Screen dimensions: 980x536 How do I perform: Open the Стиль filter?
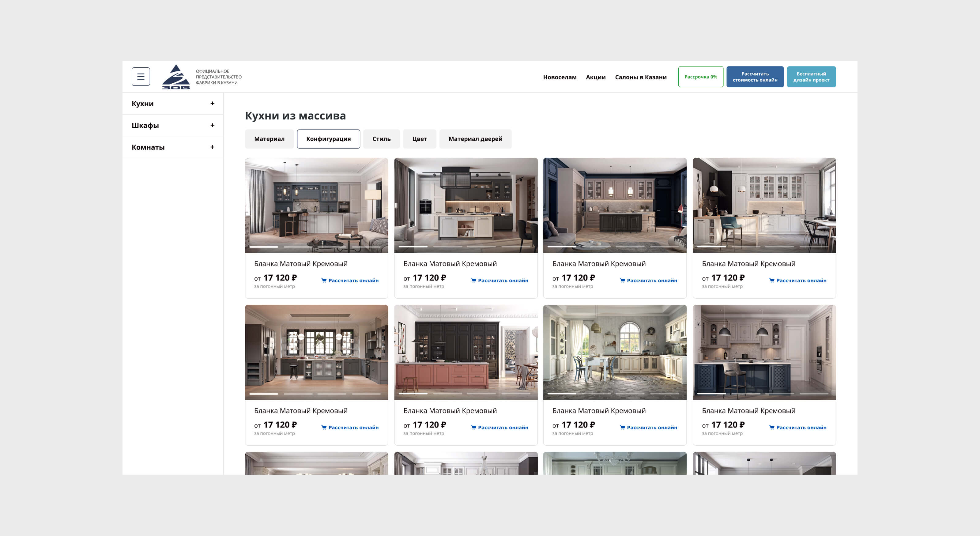click(x=381, y=139)
